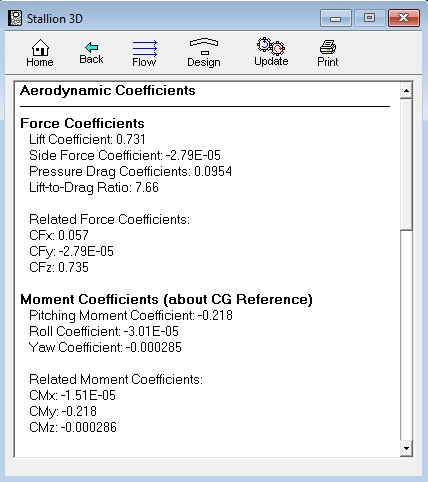Screen dimensions: 428x482
Task: Select the Aerodynamic Coefficients heading
Action: click(x=108, y=91)
